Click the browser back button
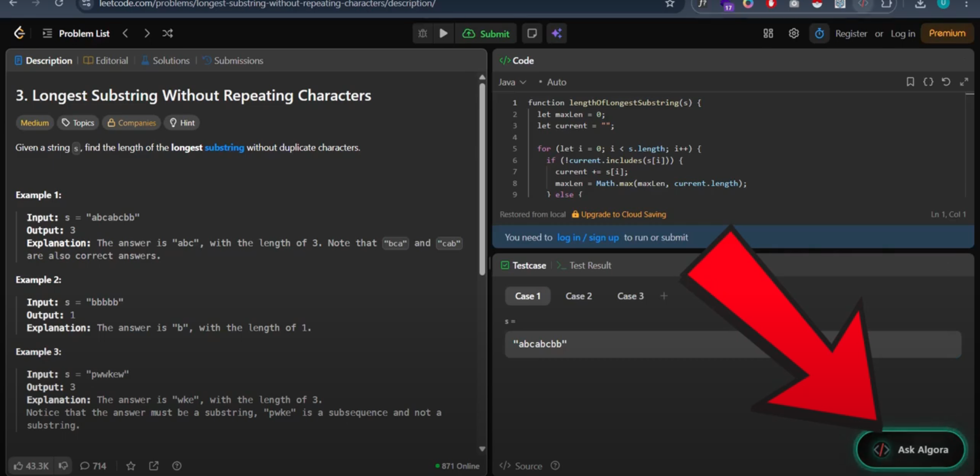980x476 pixels. click(x=13, y=4)
